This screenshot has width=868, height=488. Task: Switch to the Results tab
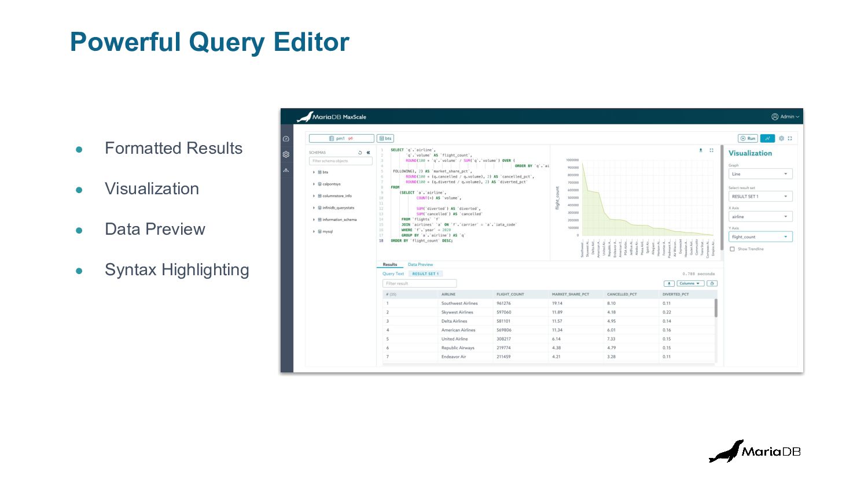tap(390, 264)
